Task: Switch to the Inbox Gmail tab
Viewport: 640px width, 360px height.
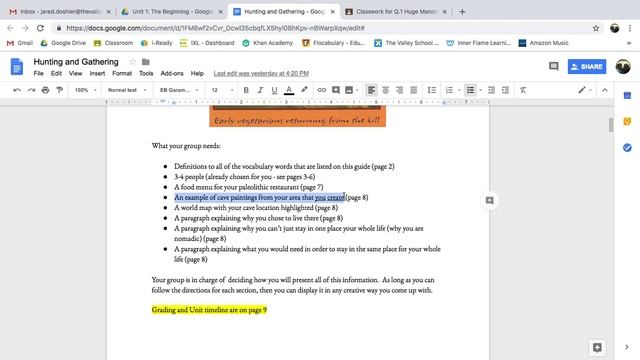Action: tap(60, 12)
